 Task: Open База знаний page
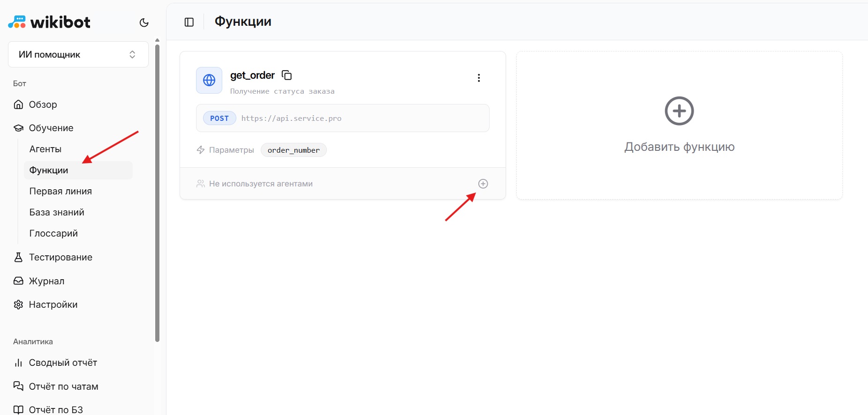pos(57,212)
